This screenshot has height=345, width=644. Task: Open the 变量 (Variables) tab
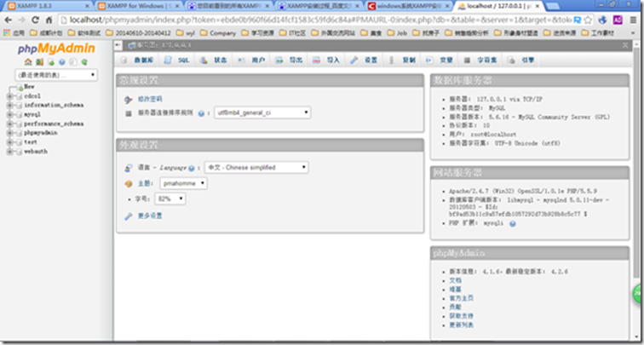pos(440,60)
